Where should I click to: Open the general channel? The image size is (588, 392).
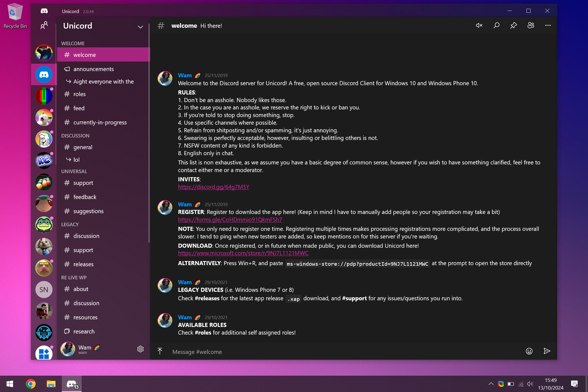tap(103, 147)
